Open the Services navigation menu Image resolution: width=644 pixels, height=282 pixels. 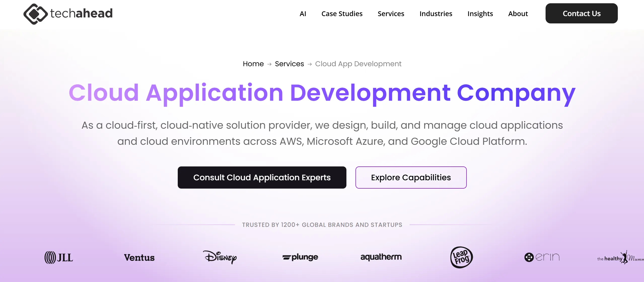(x=391, y=14)
